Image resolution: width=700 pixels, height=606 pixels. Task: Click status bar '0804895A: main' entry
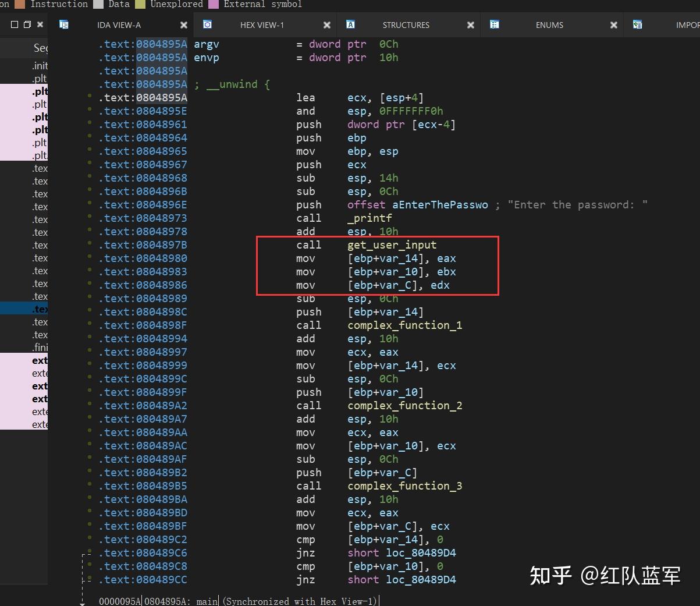[x=181, y=601]
